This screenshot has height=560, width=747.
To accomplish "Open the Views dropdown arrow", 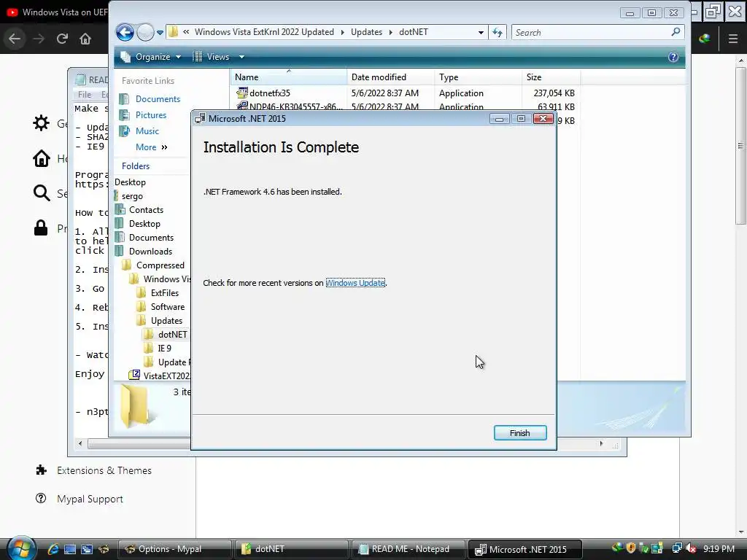I will [x=241, y=57].
